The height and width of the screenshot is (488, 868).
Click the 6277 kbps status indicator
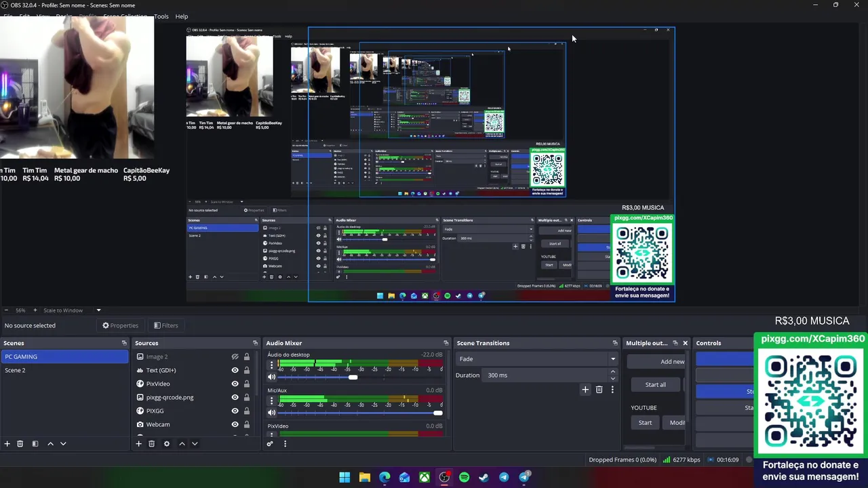(682, 460)
